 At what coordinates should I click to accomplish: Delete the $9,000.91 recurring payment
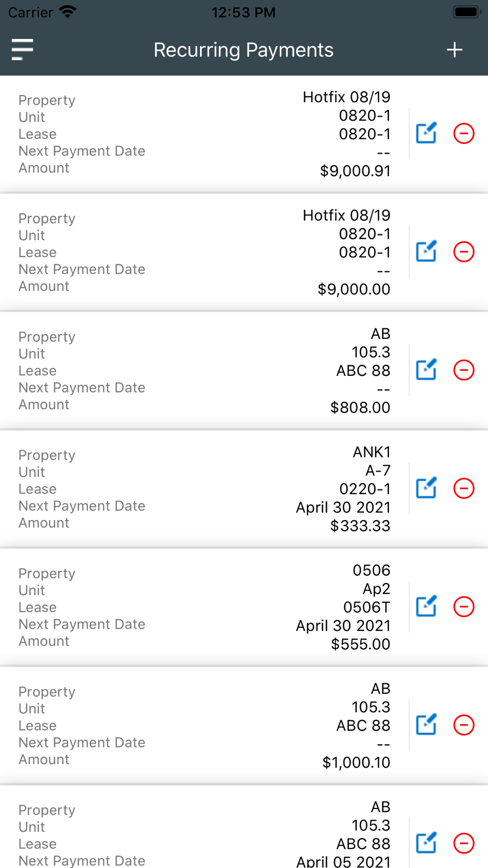pyautogui.click(x=464, y=133)
